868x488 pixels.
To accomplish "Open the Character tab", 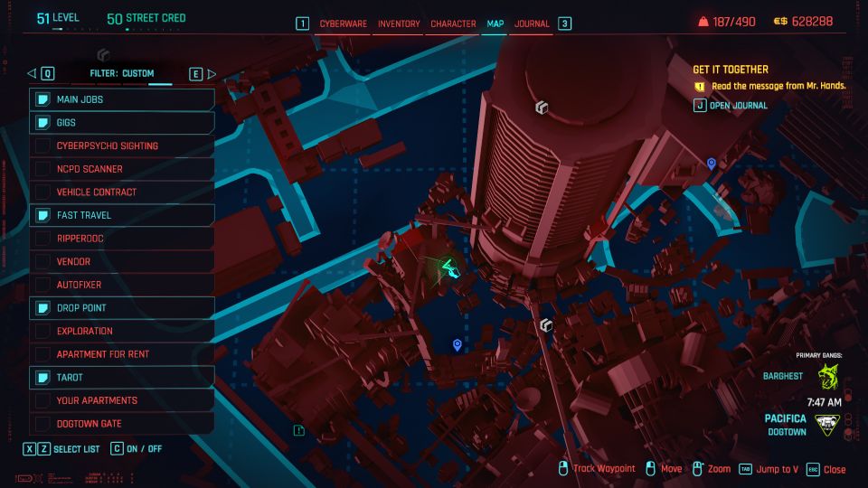I will [x=453, y=23].
